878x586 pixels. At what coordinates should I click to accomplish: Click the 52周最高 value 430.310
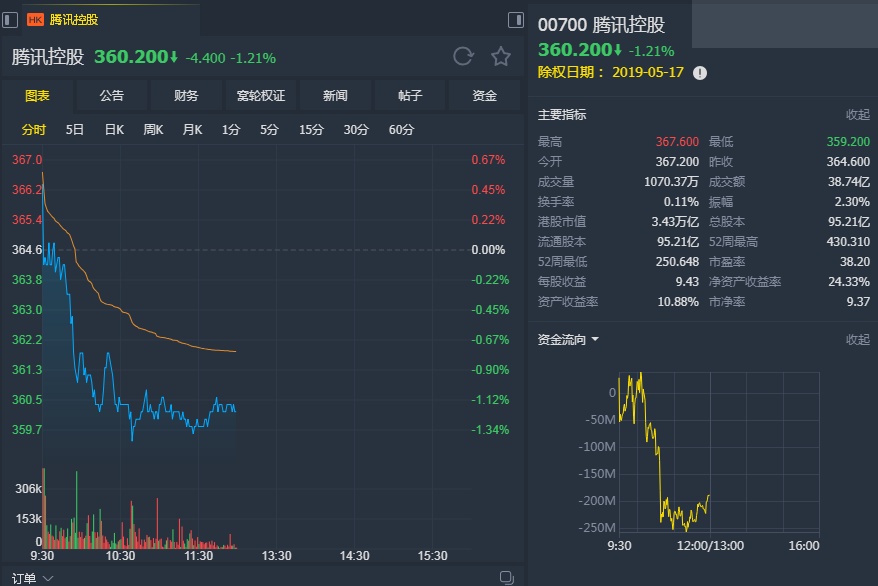coord(848,242)
